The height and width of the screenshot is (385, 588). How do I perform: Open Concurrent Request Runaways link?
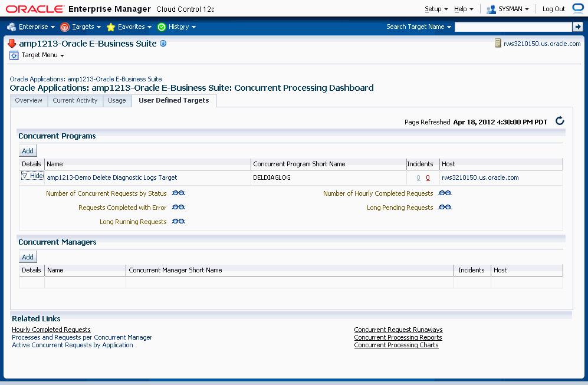pos(398,330)
